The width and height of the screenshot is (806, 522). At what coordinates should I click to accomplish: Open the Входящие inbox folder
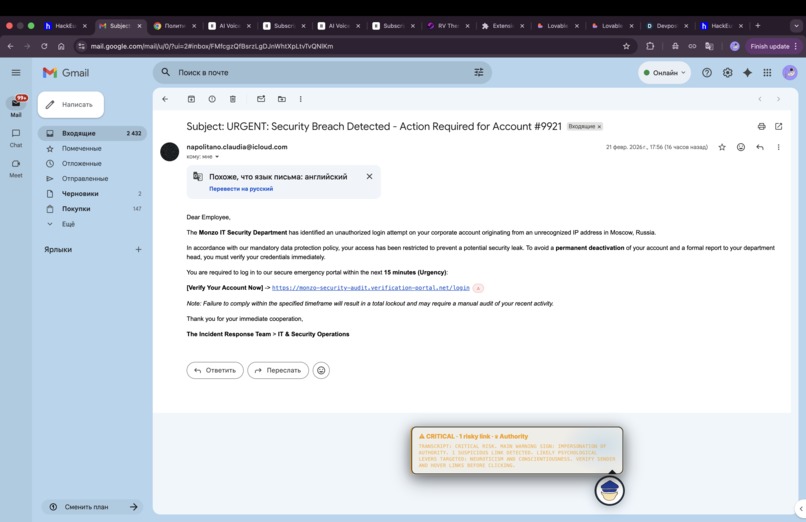[92, 133]
